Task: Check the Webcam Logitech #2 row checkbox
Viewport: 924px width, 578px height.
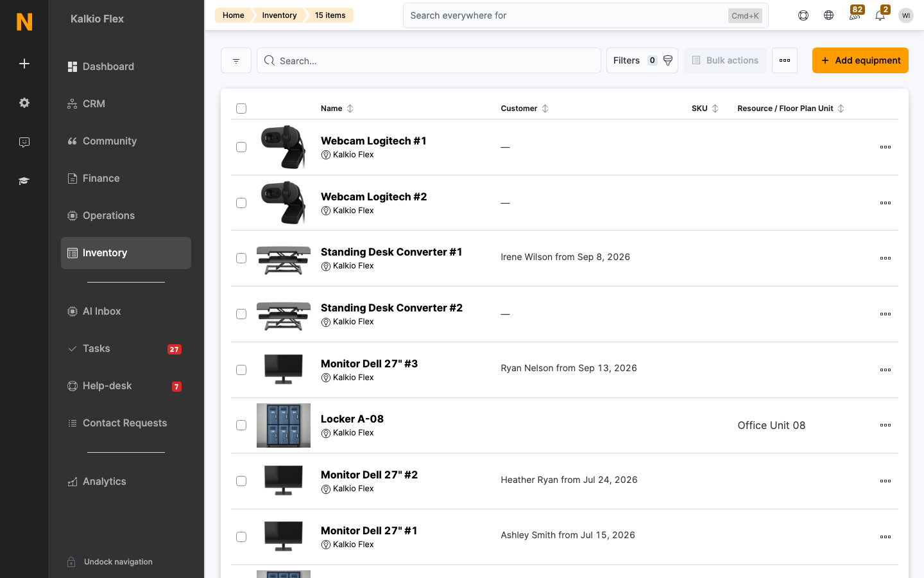Action: (241, 203)
